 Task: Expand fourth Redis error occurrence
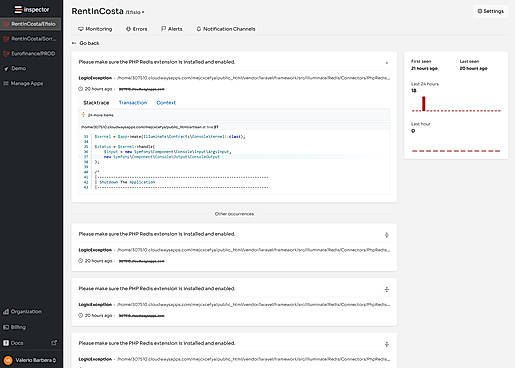[387, 344]
